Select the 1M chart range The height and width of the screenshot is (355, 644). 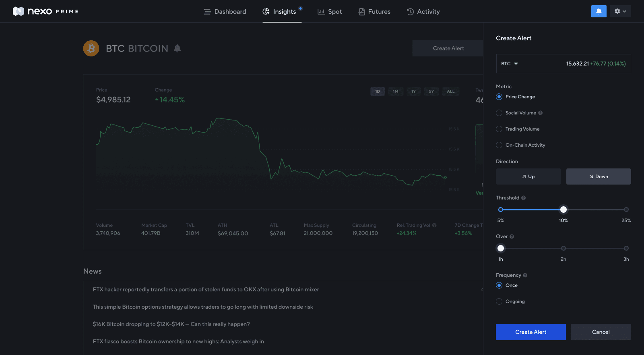[x=396, y=91]
